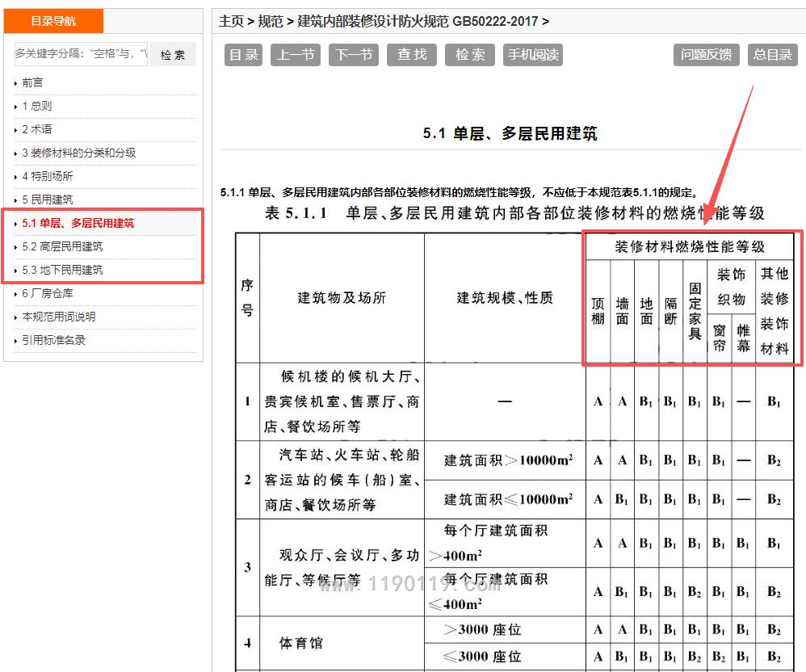Click the 检索 button in top toolbar
This screenshot has height=672, width=806.
tap(470, 55)
